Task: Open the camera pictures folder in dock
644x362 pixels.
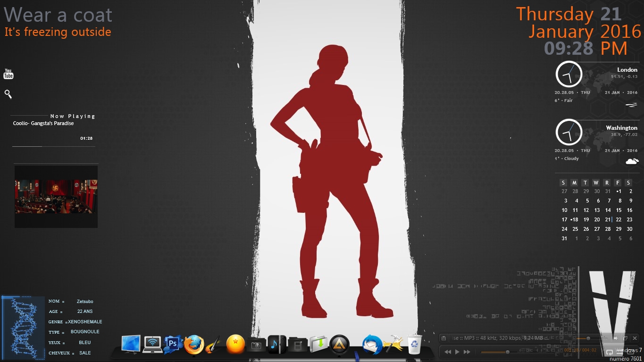Action: (256, 345)
